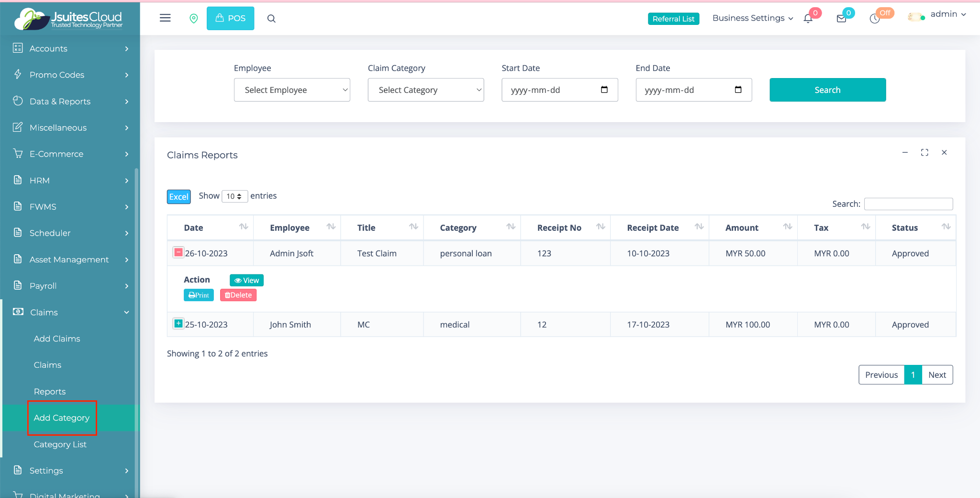Open the mail envelope icon
The image size is (980, 498).
pyautogui.click(x=841, y=19)
